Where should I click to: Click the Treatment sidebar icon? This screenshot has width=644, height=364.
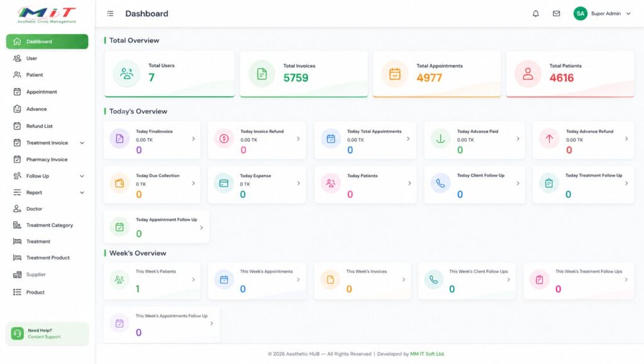point(17,241)
